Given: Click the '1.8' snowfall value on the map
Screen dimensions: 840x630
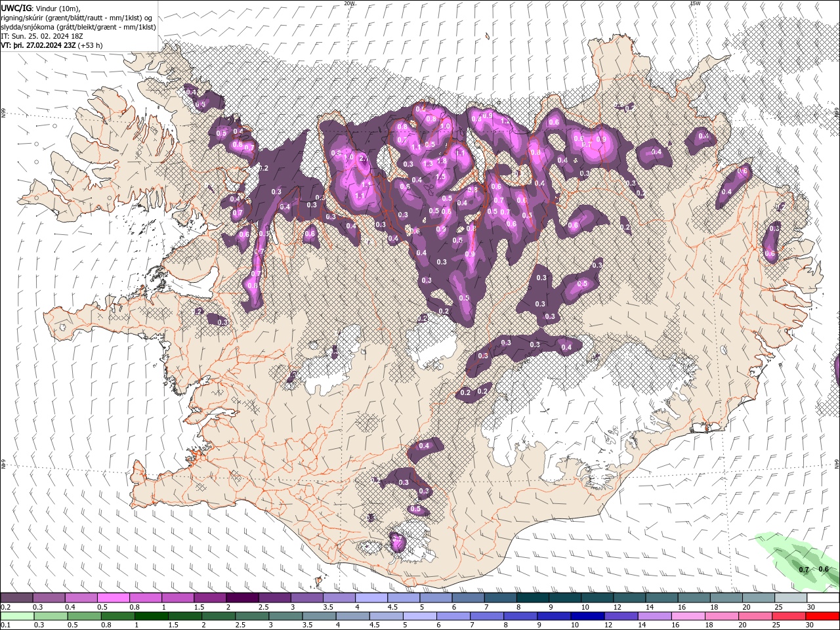Looking at the screenshot, I should pos(442,161).
